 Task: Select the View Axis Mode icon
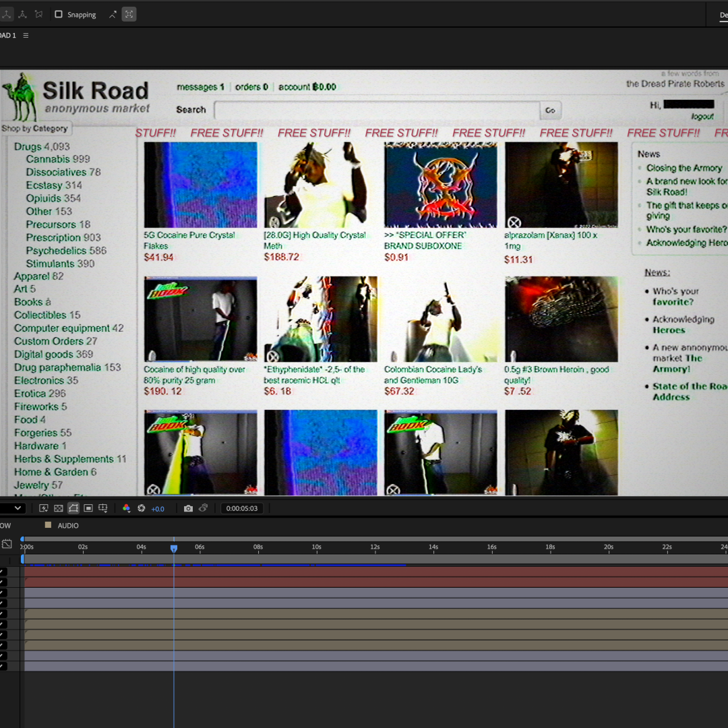[x=38, y=14]
